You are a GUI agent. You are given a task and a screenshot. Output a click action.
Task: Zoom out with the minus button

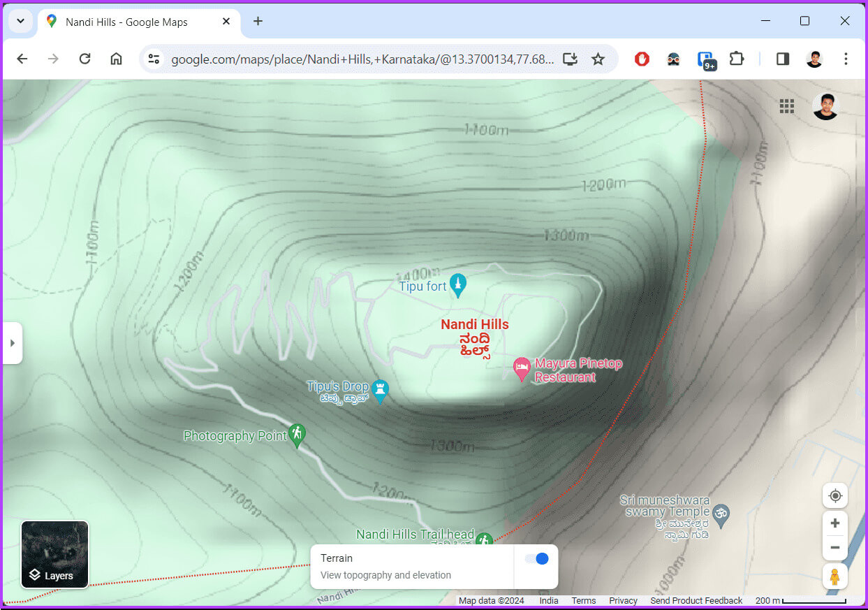(835, 548)
